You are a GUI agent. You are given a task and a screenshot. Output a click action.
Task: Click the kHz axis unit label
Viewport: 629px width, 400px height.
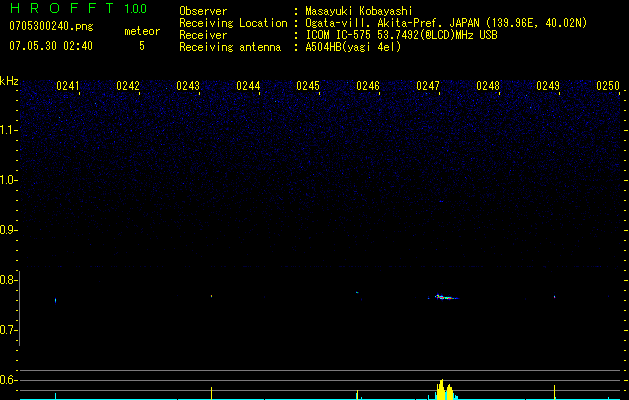pos(9,81)
